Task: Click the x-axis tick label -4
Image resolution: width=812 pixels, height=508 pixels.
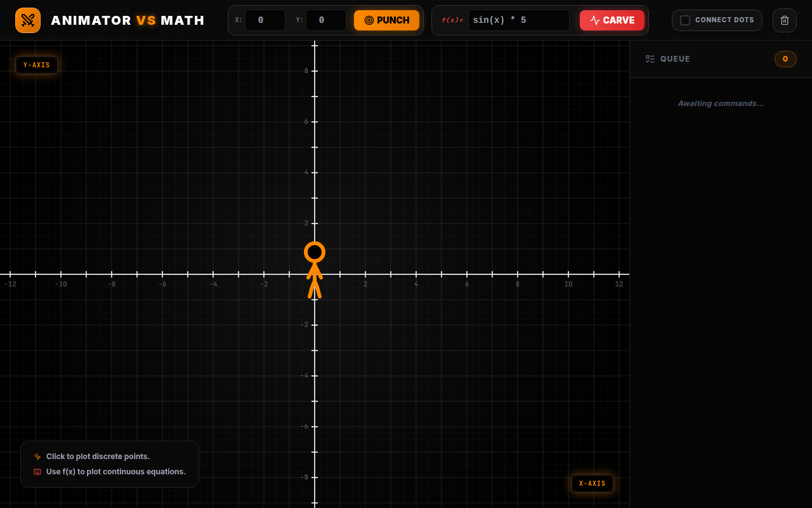Action: pyautogui.click(x=213, y=284)
